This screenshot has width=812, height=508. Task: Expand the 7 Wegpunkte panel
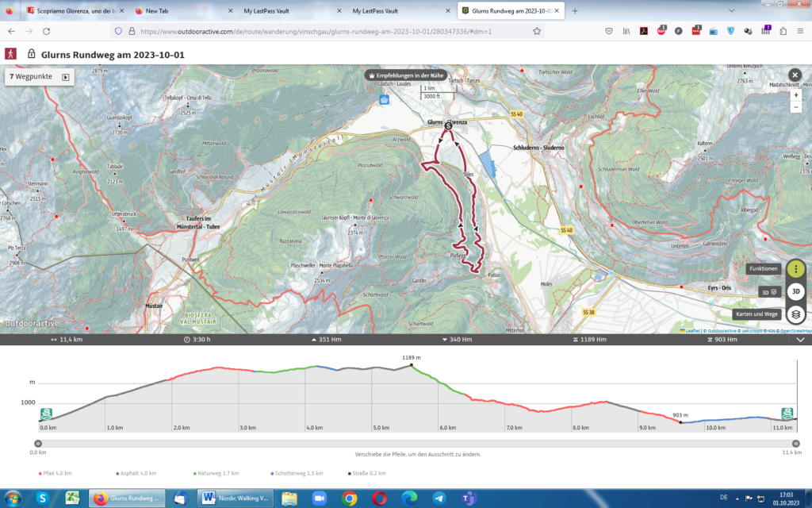65,78
